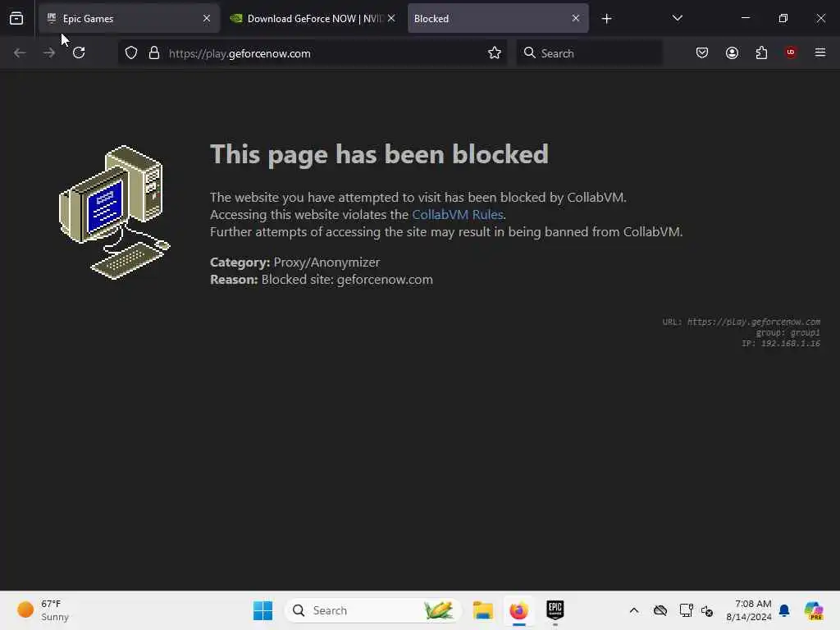Click the muted volume tray icon
Image resolution: width=840 pixels, height=630 pixels.
click(707, 610)
